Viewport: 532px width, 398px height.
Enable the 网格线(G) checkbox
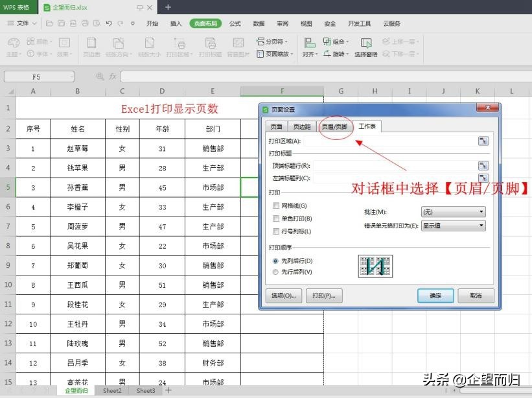tap(276, 205)
